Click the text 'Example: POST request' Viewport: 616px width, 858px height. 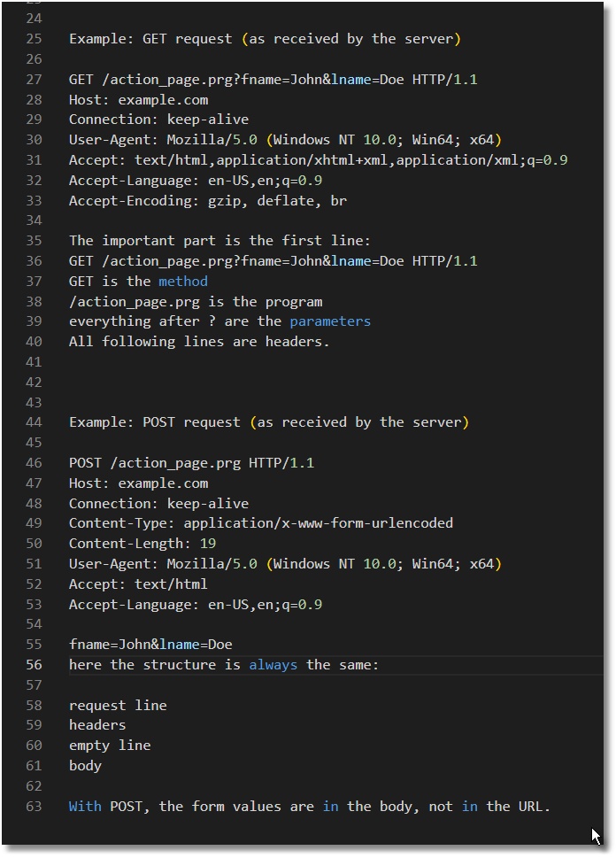click(155, 422)
